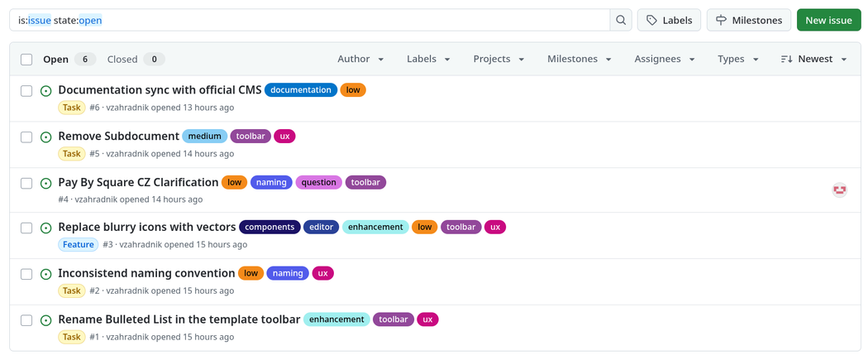Click toolbar label on Remove Subdocument issue
This screenshot has height=360, width=868.
pyautogui.click(x=250, y=136)
